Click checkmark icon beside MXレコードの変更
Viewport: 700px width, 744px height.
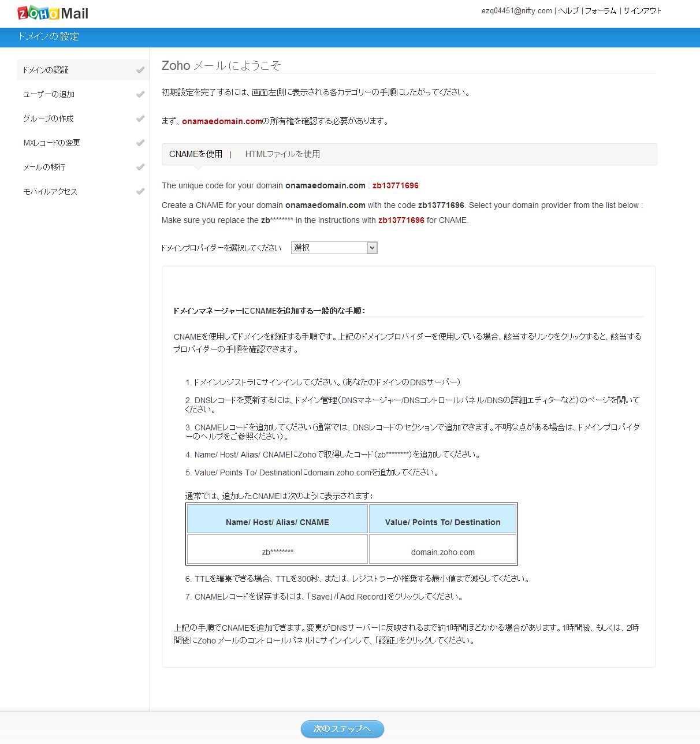(140, 143)
